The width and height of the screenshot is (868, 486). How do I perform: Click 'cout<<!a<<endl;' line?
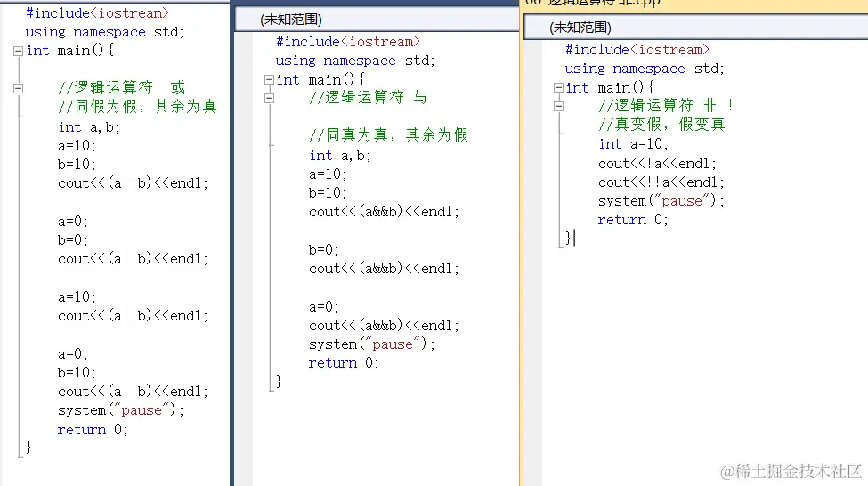pyautogui.click(x=657, y=164)
